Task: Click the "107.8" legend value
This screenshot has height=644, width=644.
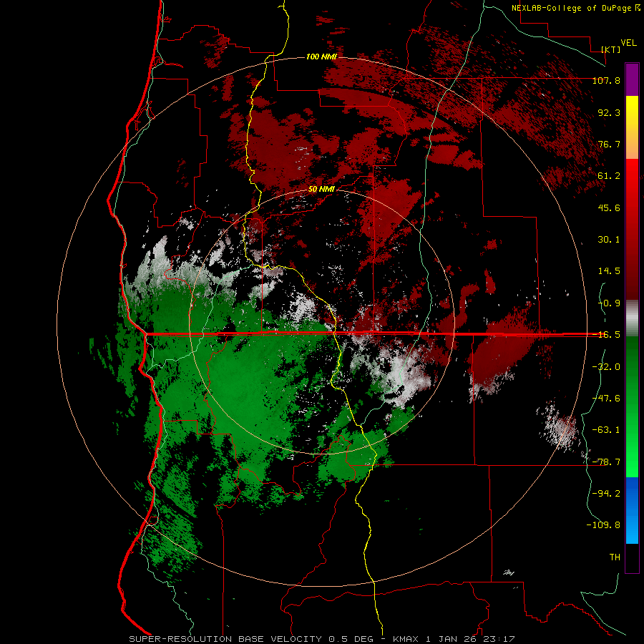Action: 606,80
